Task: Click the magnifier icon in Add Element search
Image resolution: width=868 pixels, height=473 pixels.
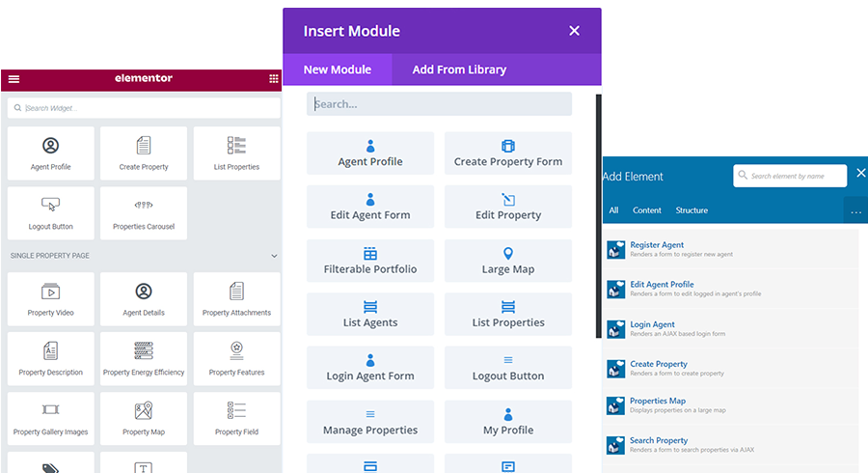Action: (x=743, y=175)
